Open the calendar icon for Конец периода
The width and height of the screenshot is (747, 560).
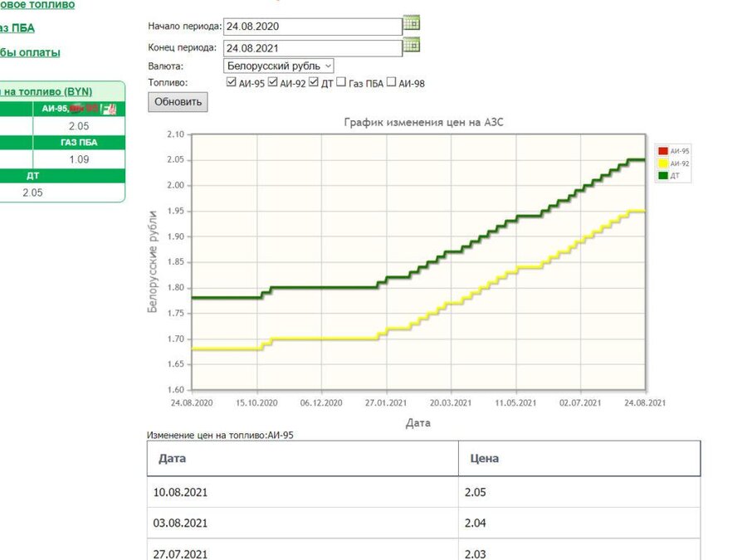point(411,45)
